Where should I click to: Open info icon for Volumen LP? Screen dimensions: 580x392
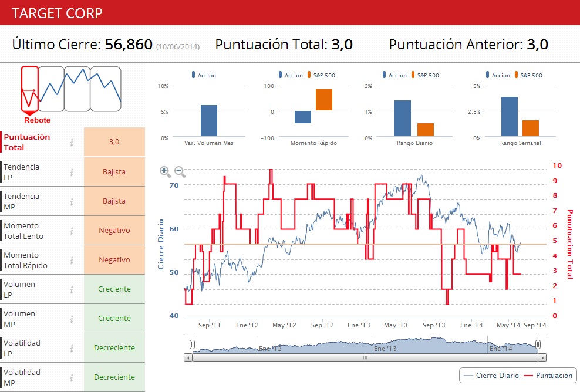click(x=72, y=290)
